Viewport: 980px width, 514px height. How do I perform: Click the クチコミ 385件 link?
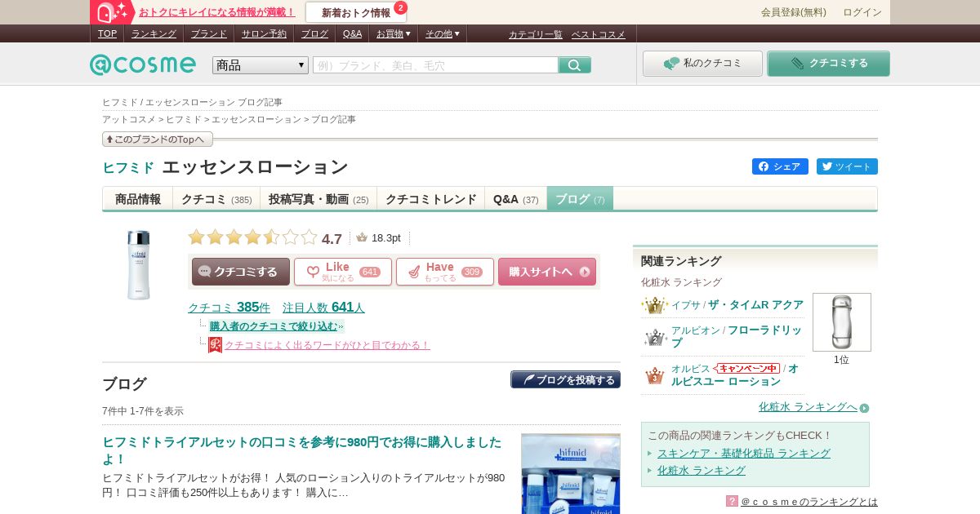[x=229, y=308]
